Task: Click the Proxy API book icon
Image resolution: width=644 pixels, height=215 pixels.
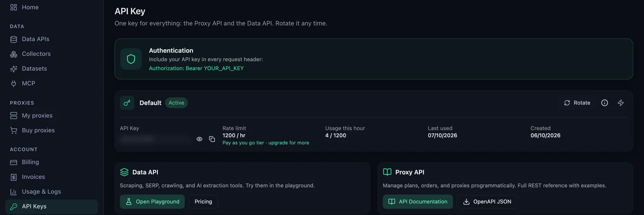Action: (387, 172)
